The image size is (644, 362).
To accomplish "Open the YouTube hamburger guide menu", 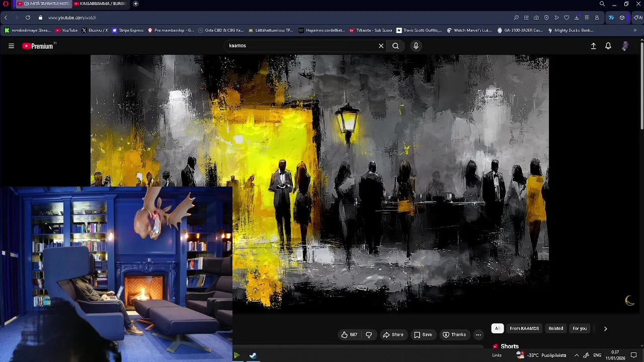I will (11, 46).
